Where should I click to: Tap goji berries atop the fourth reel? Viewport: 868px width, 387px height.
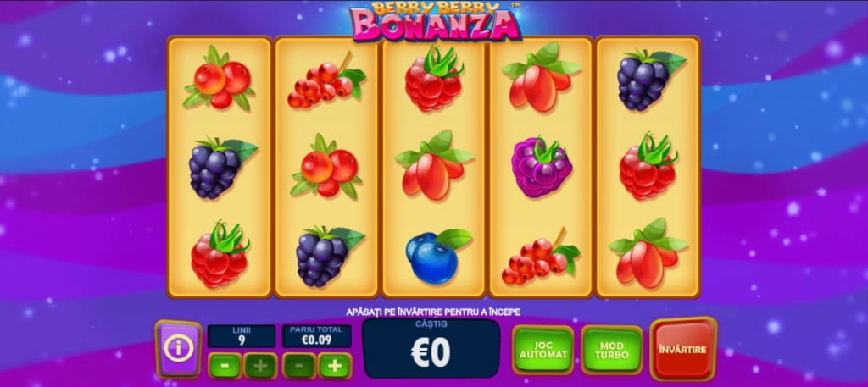540,77
